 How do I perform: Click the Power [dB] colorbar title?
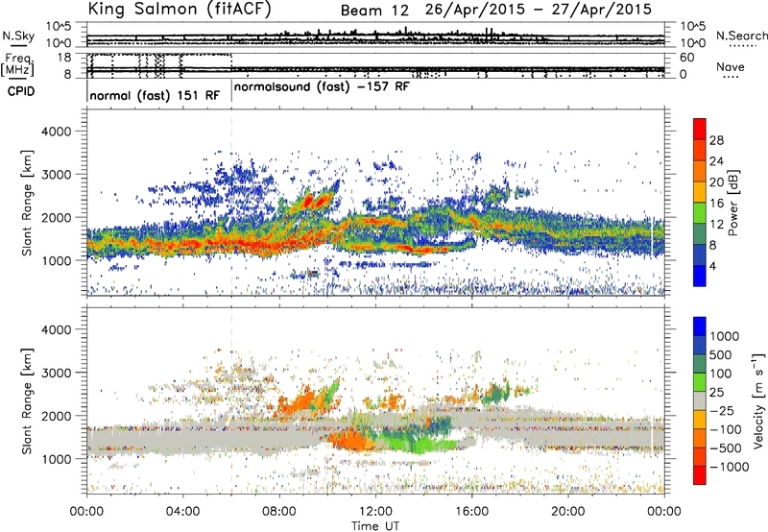[x=733, y=203]
